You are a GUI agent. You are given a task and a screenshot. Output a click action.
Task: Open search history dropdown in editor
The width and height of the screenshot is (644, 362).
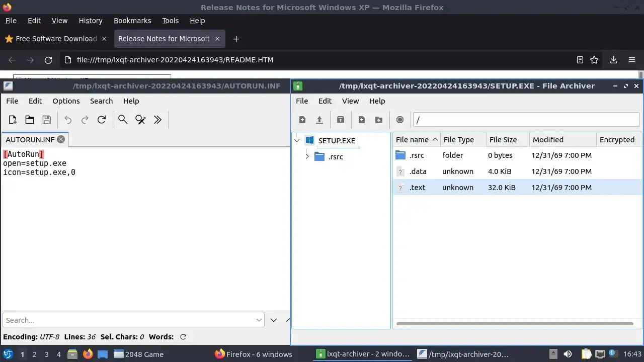(259, 320)
